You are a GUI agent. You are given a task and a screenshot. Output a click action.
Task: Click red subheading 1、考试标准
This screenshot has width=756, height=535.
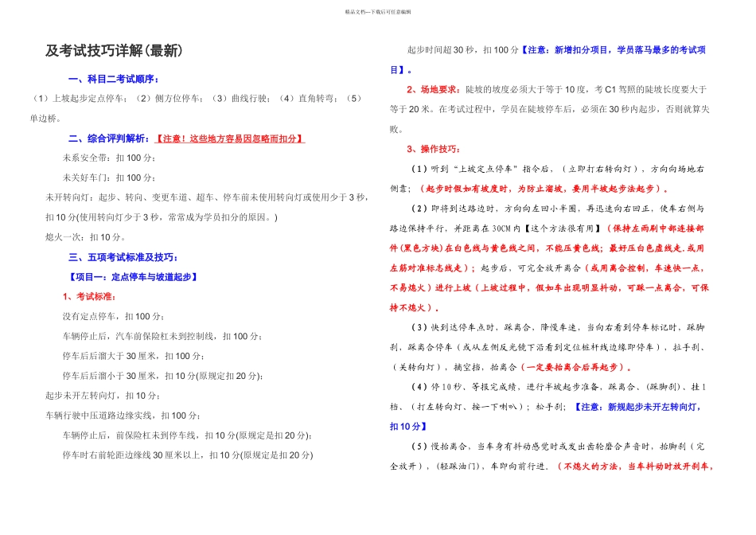pos(89,297)
